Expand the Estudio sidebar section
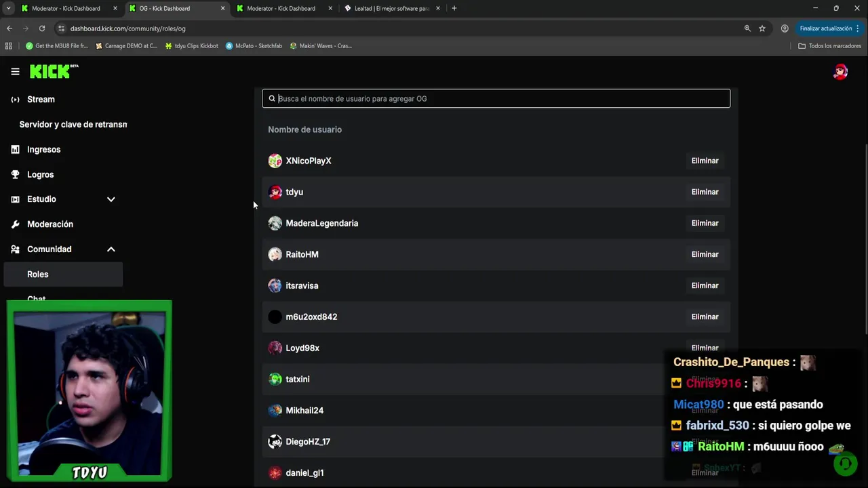The image size is (868, 488). coord(111,199)
